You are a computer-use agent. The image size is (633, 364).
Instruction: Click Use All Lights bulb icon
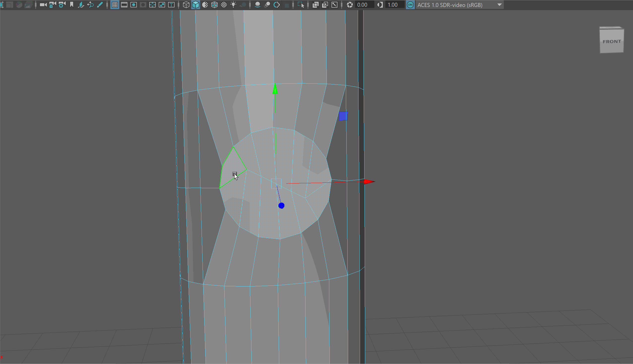(233, 5)
